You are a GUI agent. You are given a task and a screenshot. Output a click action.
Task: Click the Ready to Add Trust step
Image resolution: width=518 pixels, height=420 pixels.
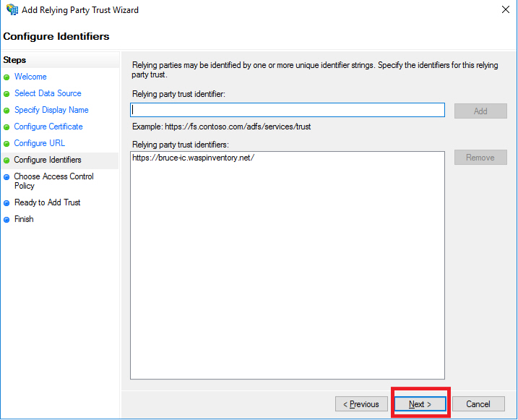tap(48, 202)
